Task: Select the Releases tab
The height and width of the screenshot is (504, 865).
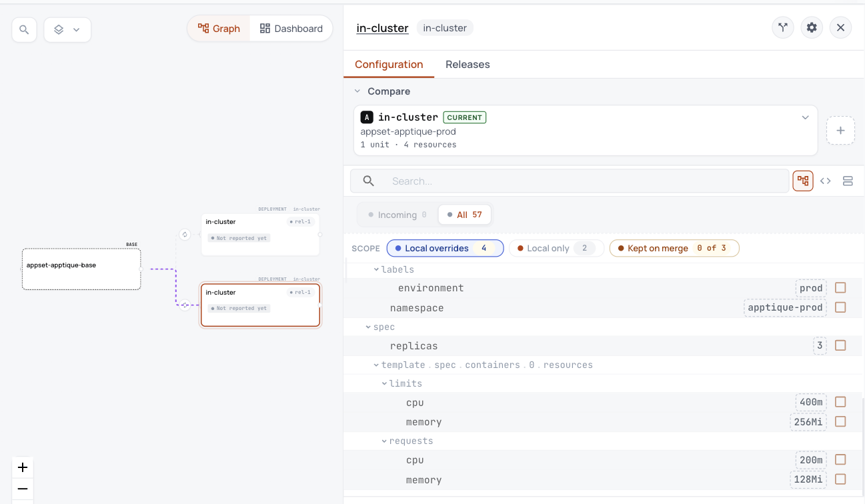Action: [468, 65]
